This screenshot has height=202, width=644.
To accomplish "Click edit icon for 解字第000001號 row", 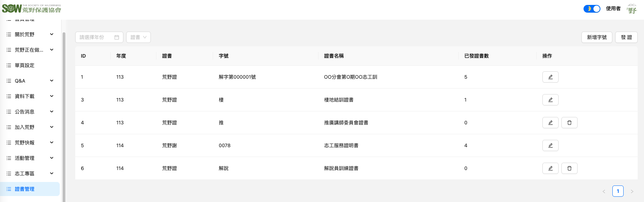I will (x=550, y=77).
